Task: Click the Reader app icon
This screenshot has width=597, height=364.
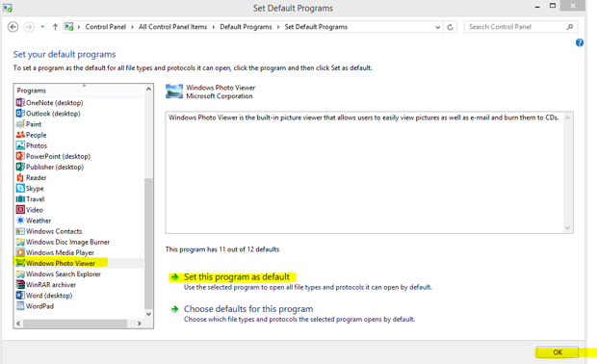Action: [x=20, y=177]
